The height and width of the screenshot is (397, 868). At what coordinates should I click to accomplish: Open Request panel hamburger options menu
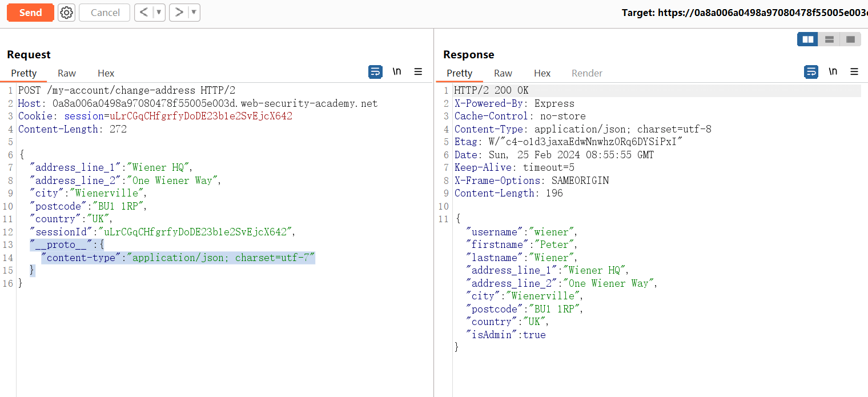418,72
